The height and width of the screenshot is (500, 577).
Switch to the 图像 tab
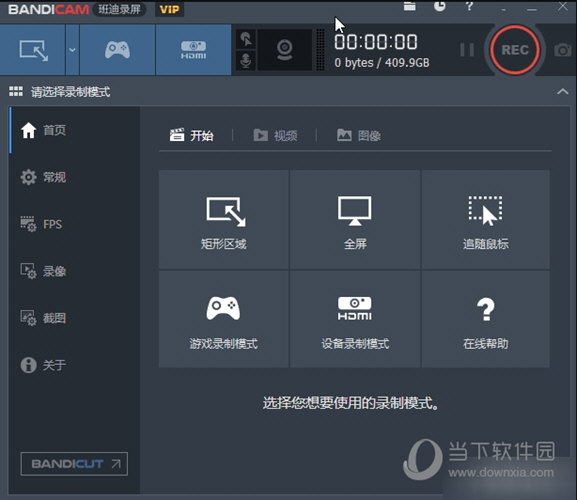359,135
